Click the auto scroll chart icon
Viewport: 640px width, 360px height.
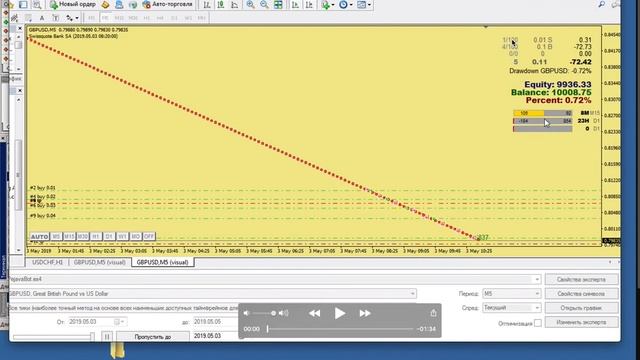(x=296, y=4)
